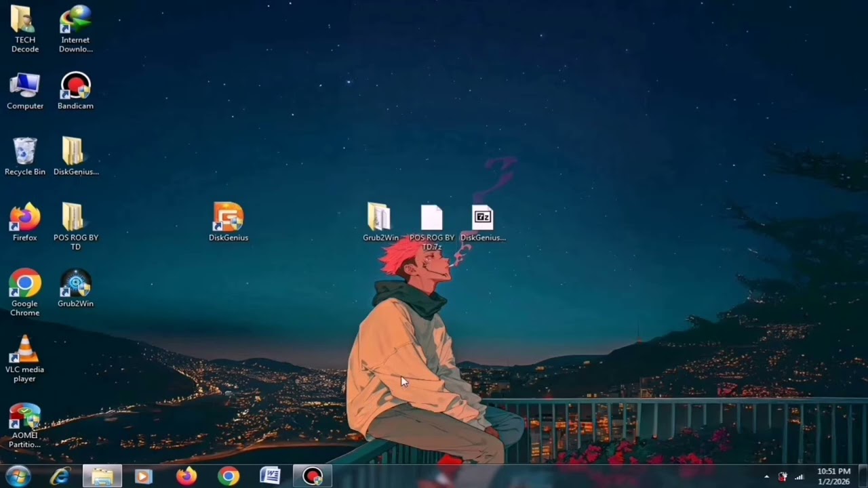Select the AOMEI Partition Assistant shortcut
The width and height of the screenshot is (868, 488).
click(25, 424)
